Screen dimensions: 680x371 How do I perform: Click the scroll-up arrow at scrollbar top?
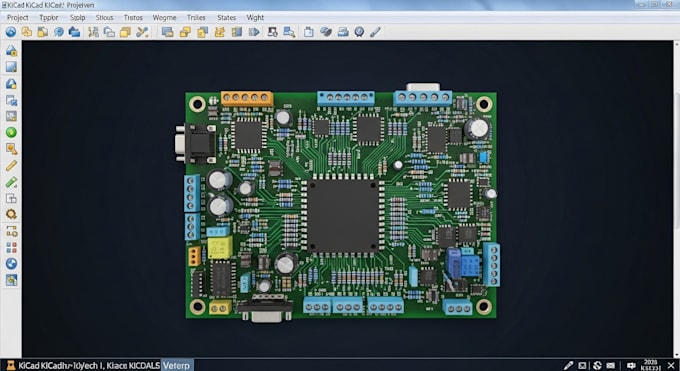click(x=677, y=44)
